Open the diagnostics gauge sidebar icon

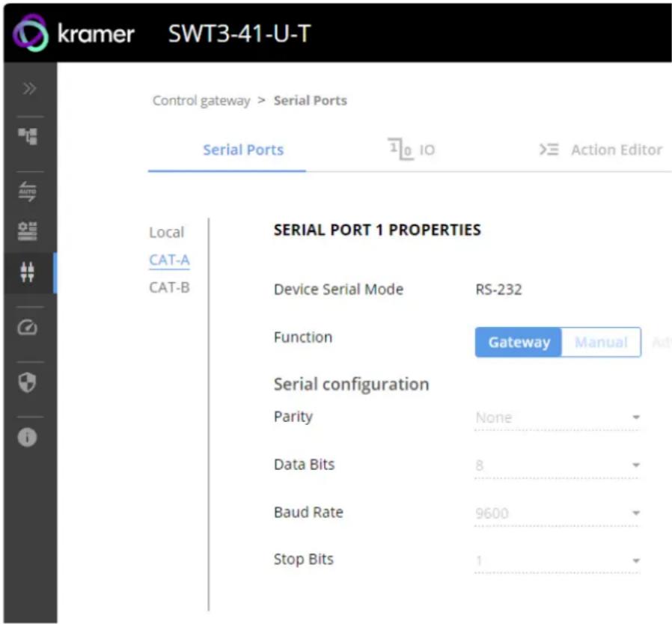(28, 328)
